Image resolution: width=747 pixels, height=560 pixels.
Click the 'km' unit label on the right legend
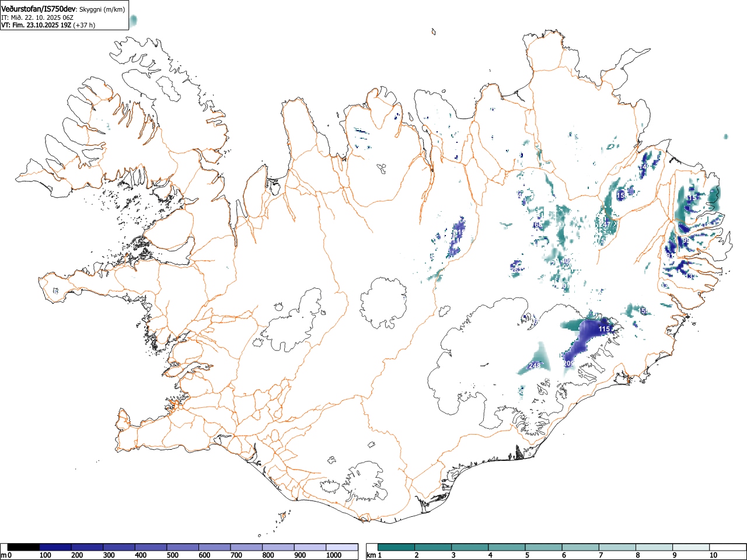[x=371, y=555]
